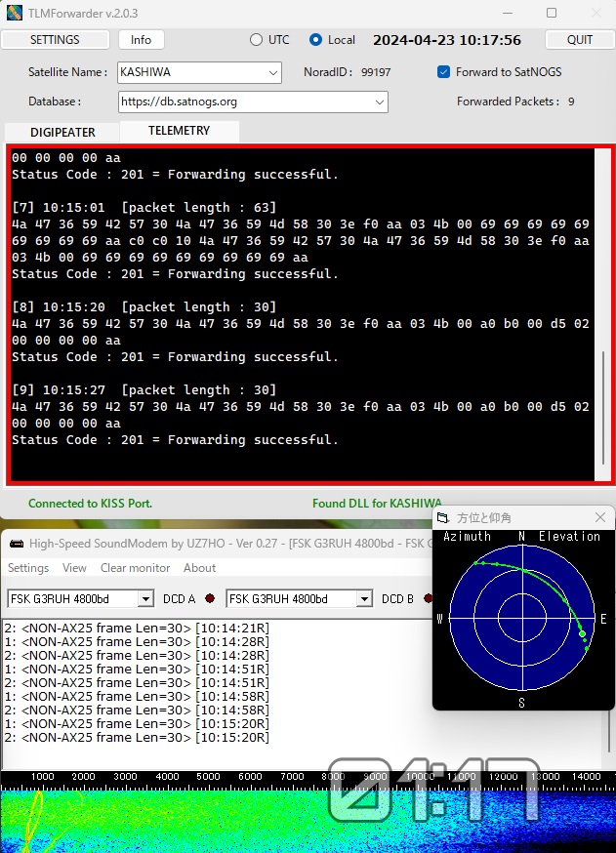The width and height of the screenshot is (616, 853).
Task: Select the Local time radio button
Action: coord(315,40)
